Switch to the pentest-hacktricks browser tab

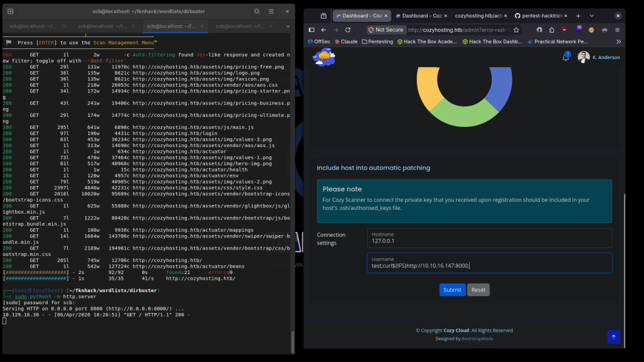coord(540,15)
